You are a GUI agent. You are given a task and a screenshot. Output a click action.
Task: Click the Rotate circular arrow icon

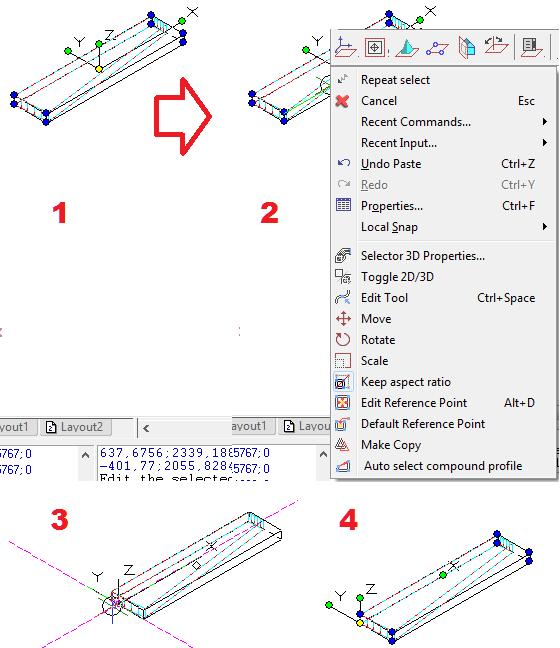coord(343,340)
